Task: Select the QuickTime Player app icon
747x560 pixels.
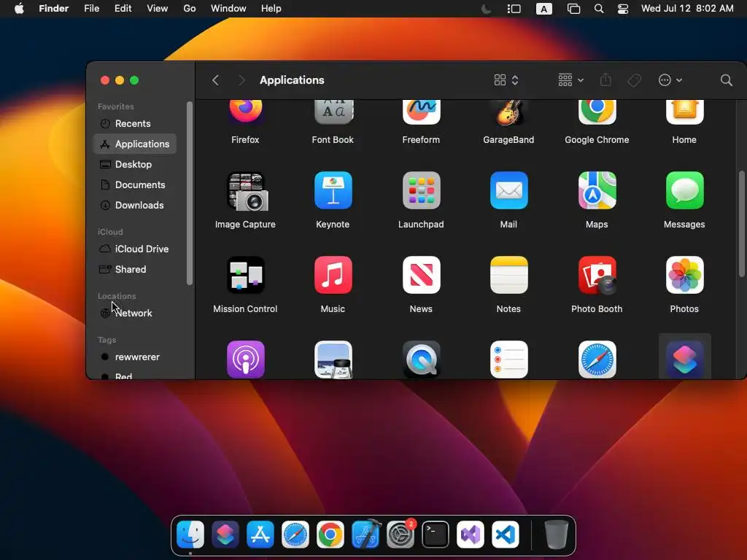Action: [421, 359]
